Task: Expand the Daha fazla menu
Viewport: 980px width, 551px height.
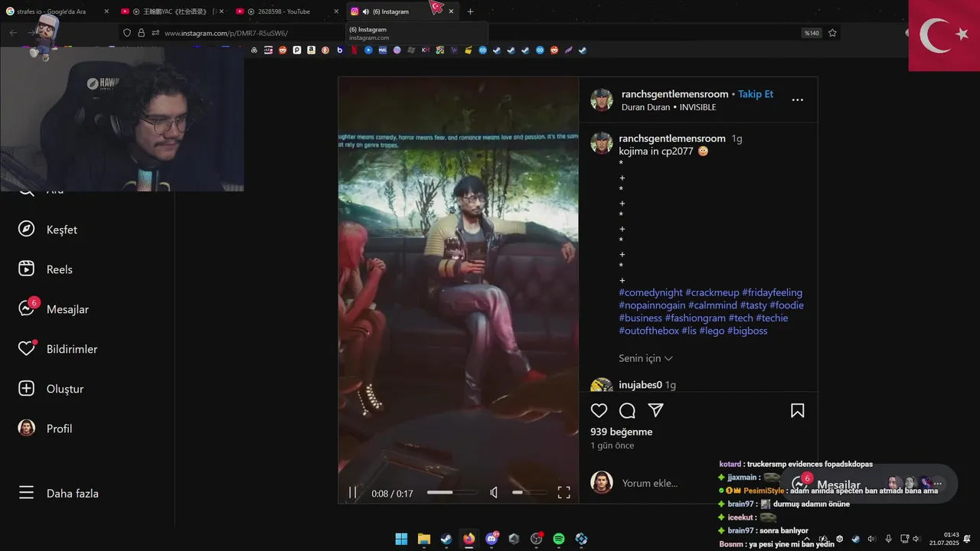Action: click(58, 494)
